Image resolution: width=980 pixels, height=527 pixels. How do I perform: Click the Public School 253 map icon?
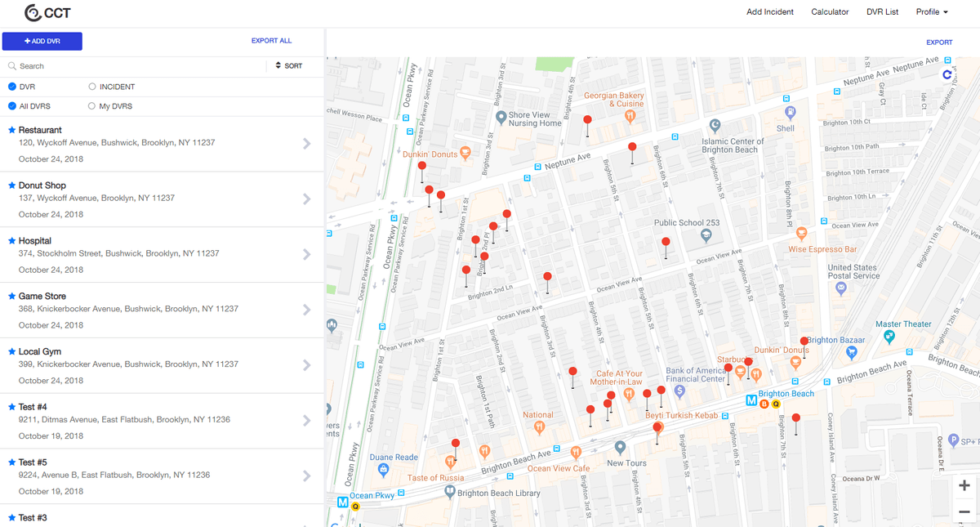point(707,236)
